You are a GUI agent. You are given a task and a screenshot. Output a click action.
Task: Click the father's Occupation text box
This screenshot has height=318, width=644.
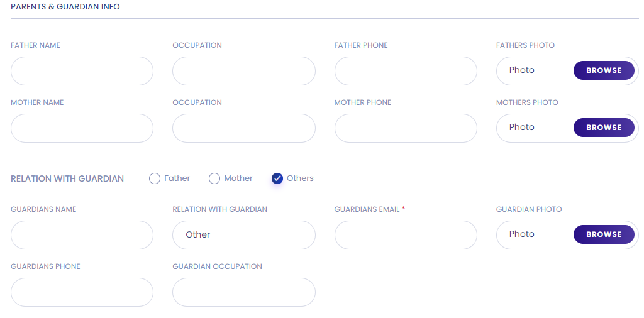tap(243, 71)
